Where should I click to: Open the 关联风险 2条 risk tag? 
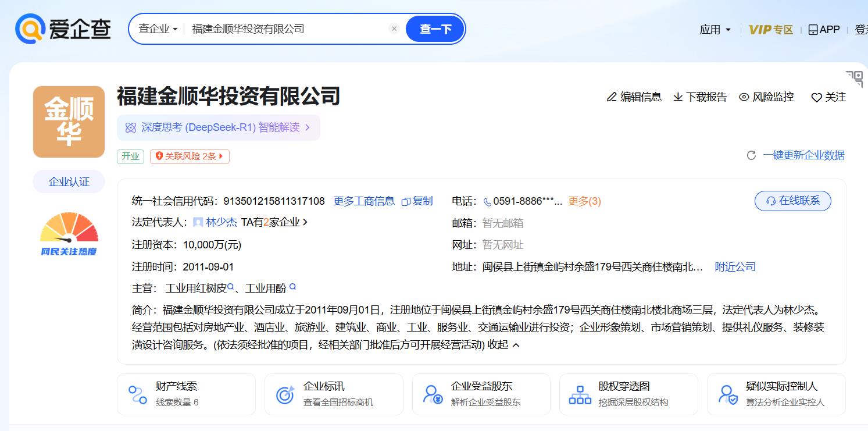190,156
